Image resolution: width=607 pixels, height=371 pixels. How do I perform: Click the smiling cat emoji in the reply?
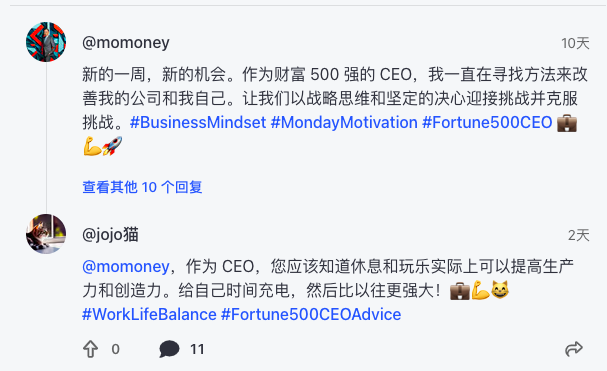point(500,290)
